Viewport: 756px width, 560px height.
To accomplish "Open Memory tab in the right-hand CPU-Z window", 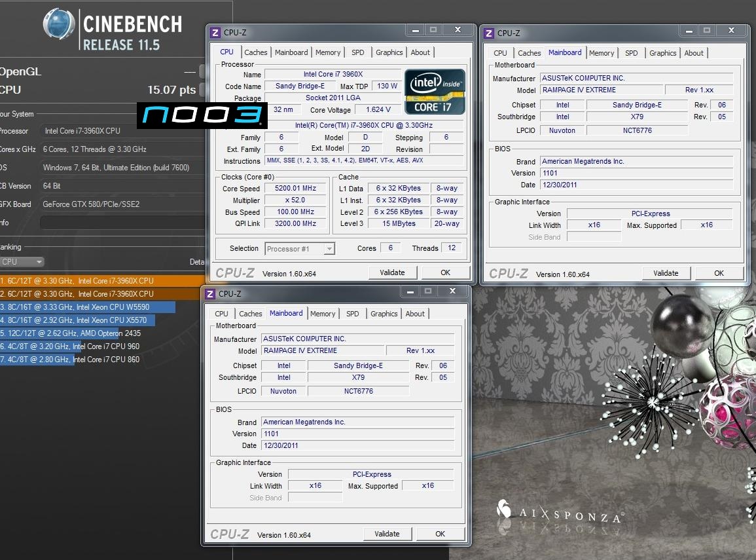I will (x=601, y=53).
